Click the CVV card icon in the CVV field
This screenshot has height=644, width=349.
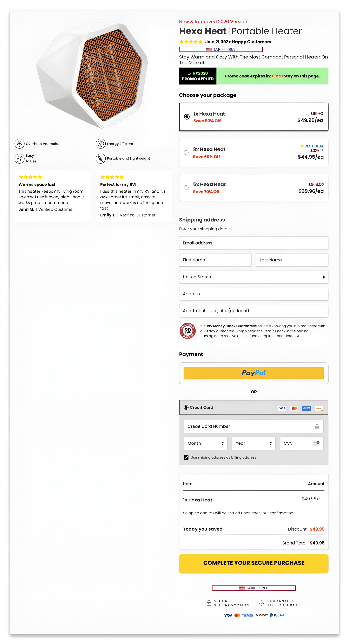pyautogui.click(x=316, y=443)
